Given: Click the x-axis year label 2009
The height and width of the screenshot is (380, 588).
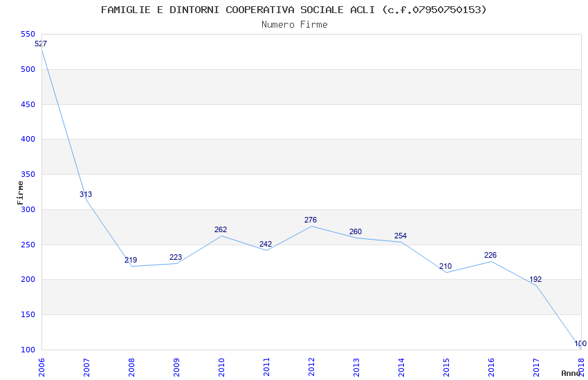Looking at the screenshot, I should (176, 368).
